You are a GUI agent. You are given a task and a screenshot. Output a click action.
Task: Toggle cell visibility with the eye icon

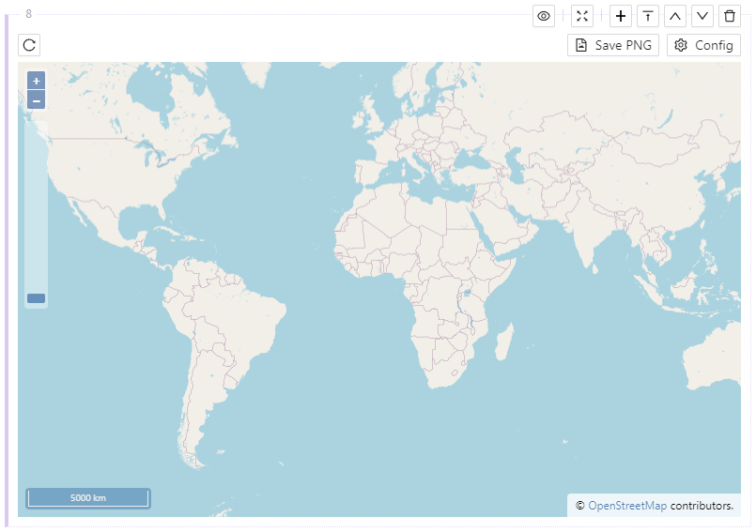coord(544,16)
